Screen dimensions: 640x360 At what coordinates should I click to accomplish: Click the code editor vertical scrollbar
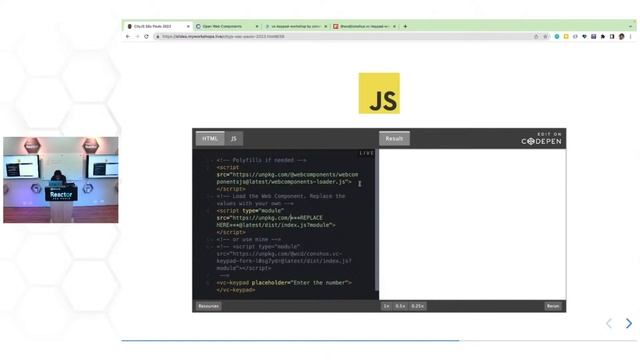click(x=376, y=220)
